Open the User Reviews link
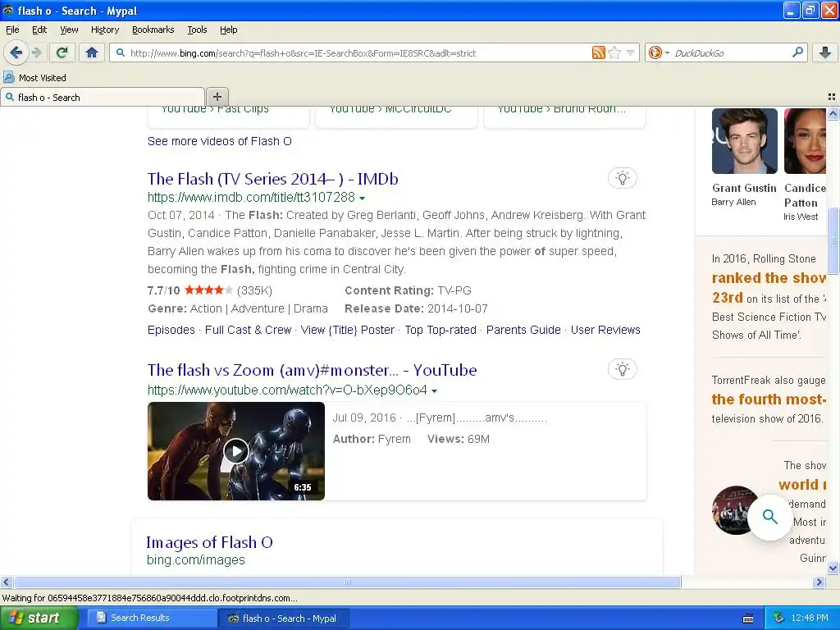This screenshot has width=840, height=630. (605, 330)
